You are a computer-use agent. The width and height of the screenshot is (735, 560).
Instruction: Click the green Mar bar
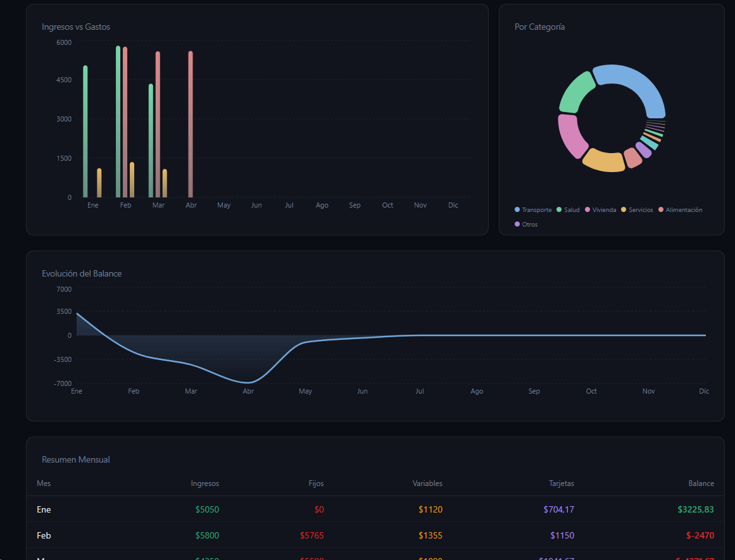pos(151,140)
